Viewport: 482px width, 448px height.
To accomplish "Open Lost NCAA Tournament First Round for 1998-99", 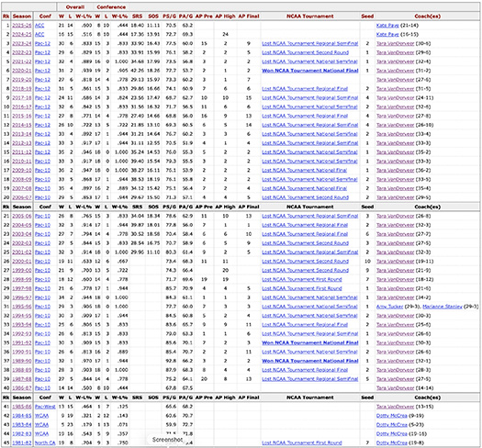I will pyautogui.click(x=302, y=279).
